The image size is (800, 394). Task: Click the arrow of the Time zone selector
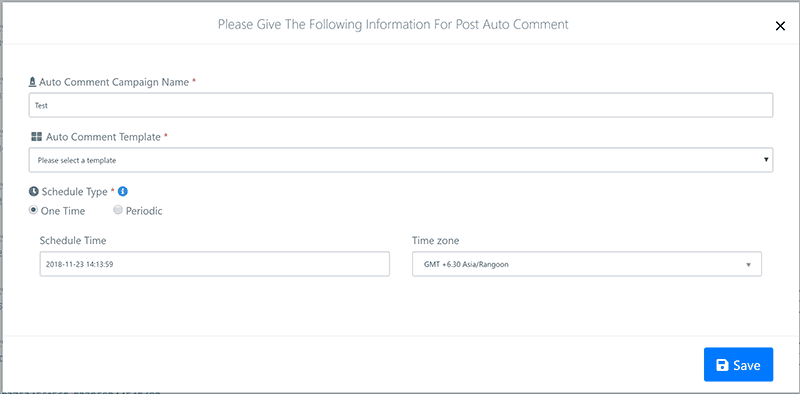pos(748,265)
